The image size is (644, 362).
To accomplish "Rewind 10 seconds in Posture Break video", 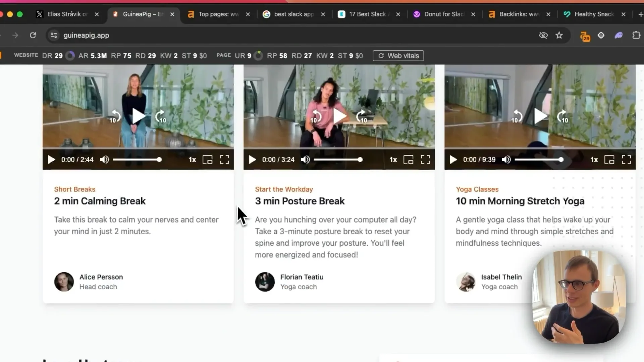I will pyautogui.click(x=316, y=117).
